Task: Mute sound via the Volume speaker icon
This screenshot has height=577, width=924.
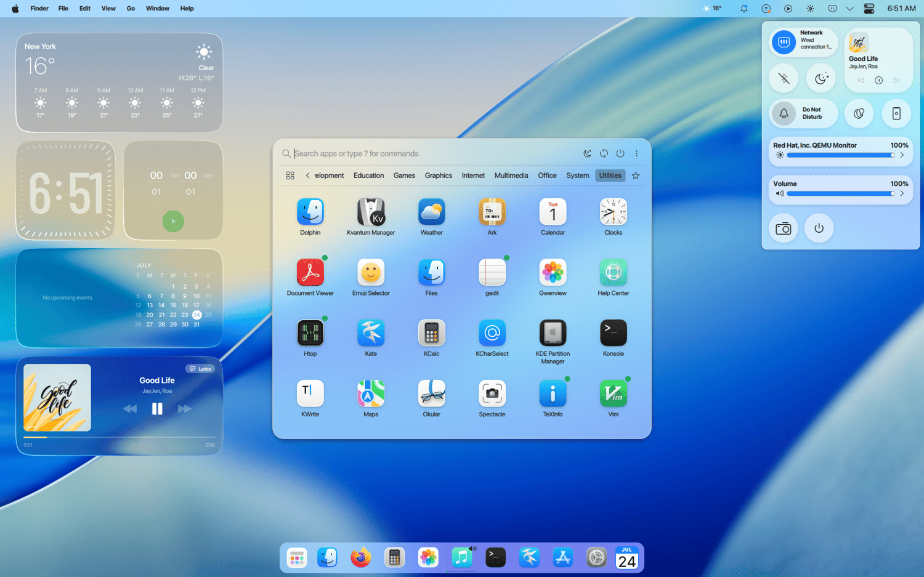Action: 780,193
